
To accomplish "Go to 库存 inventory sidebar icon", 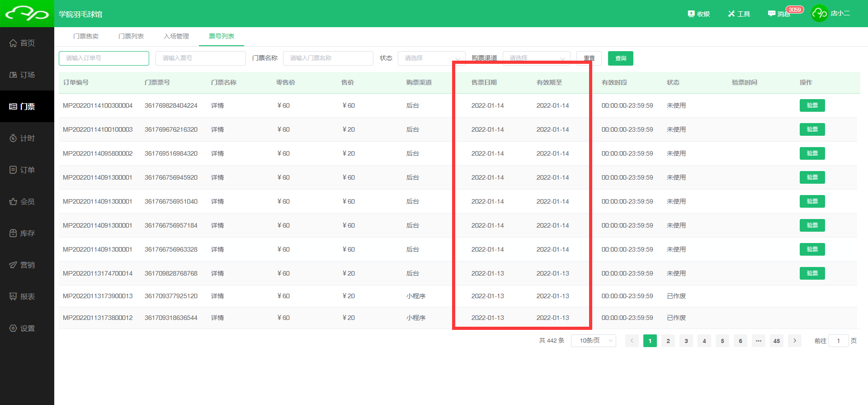I will pos(14,233).
